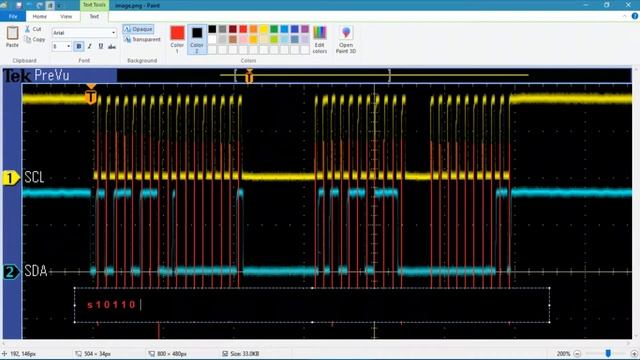Open Paint Help question mark icon
The height and width of the screenshot is (360, 640).
(635, 16)
